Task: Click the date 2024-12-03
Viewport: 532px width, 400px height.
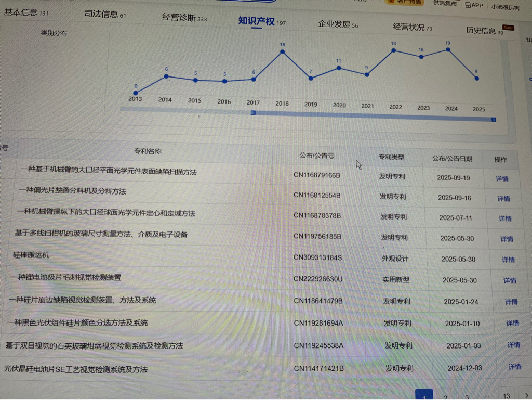Action: [x=464, y=368]
